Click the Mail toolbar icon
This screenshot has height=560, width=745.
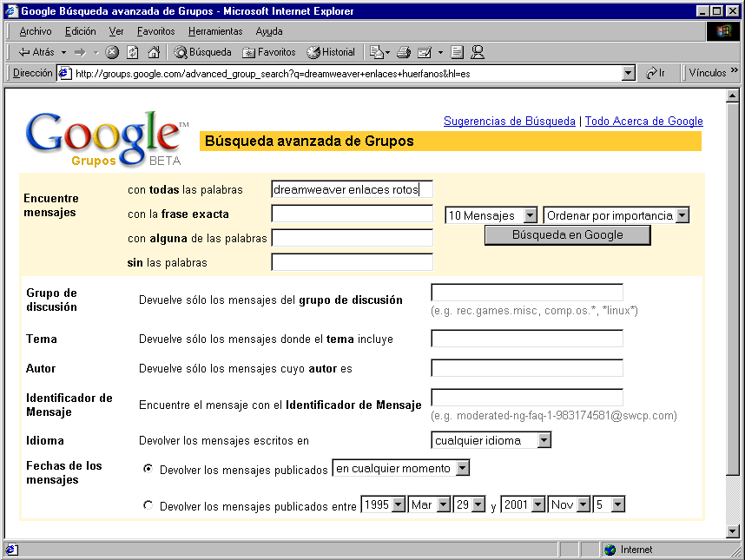pyautogui.click(x=377, y=52)
